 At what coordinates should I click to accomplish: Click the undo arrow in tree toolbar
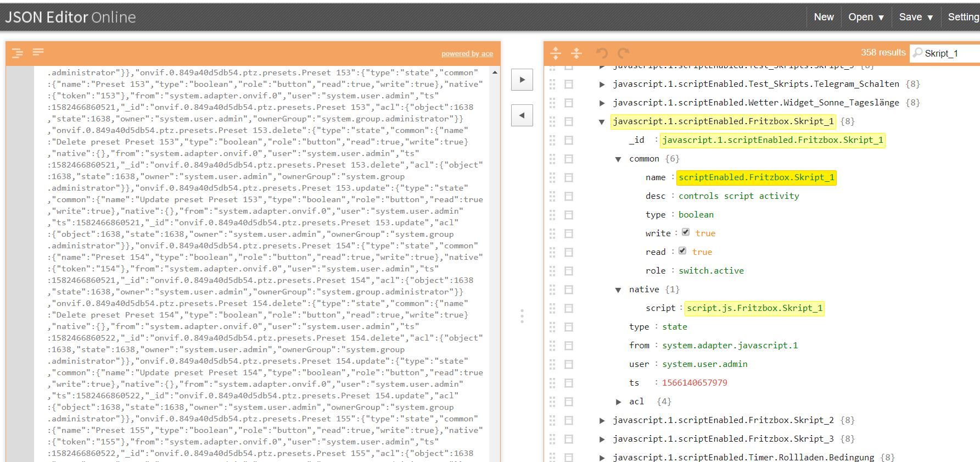602,53
